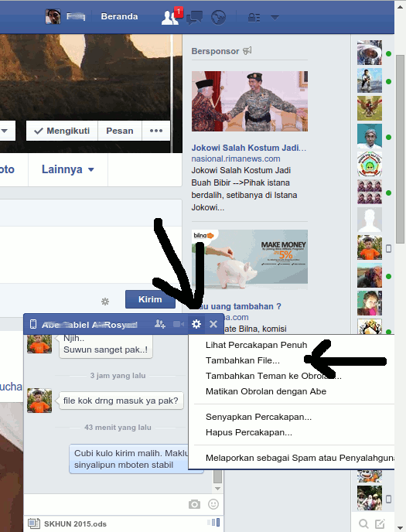Attach photo using camera icon in chat
Viewport: 406px width, 532px height.
194,504
